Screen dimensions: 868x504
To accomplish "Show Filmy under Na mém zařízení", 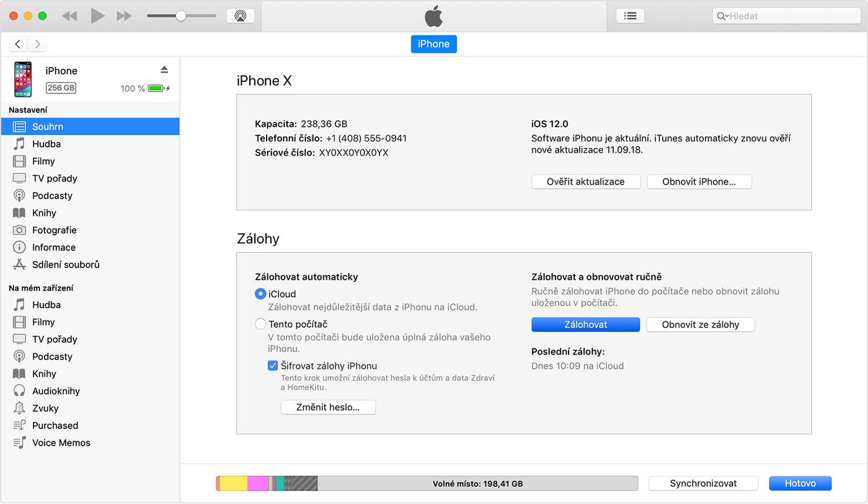I will click(x=90, y=322).
